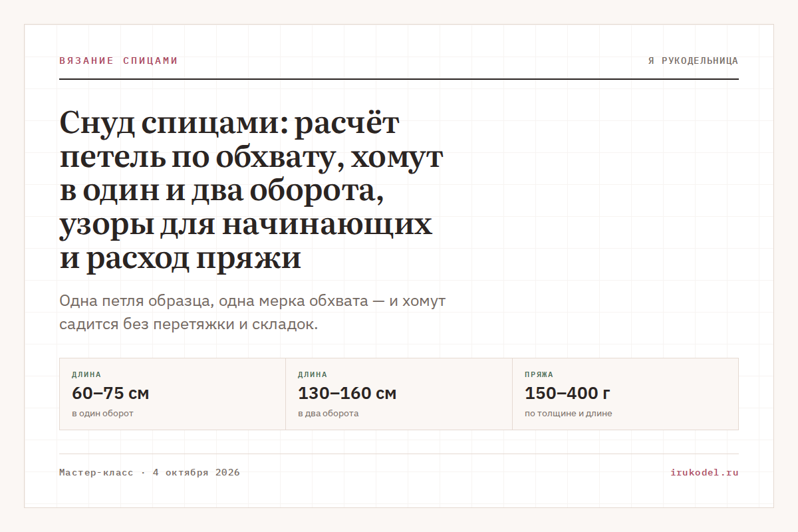Viewport: 798px width, 532px height.
Task: Click the 'в один оборот' caption
Action: click(102, 414)
